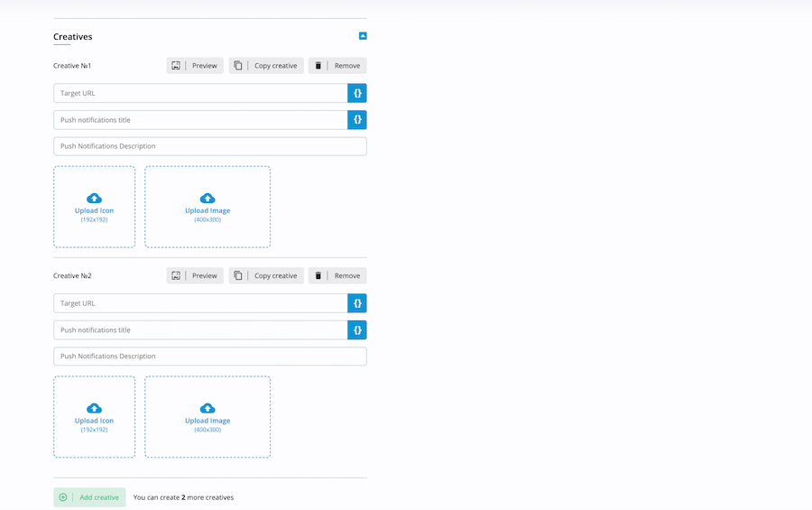Click Preview icon for Creative №2
This screenshot has width=812, height=510.
pyautogui.click(x=176, y=275)
